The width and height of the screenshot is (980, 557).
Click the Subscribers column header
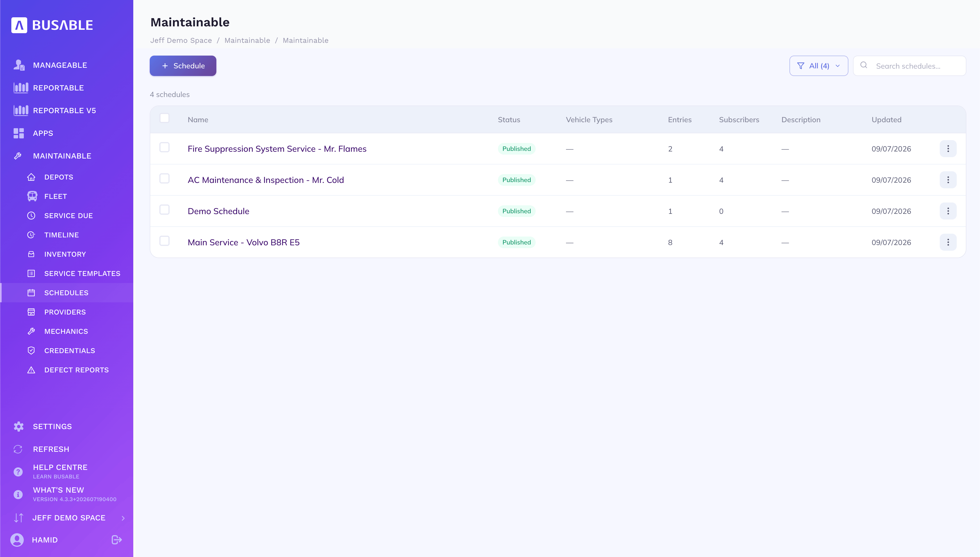click(739, 120)
